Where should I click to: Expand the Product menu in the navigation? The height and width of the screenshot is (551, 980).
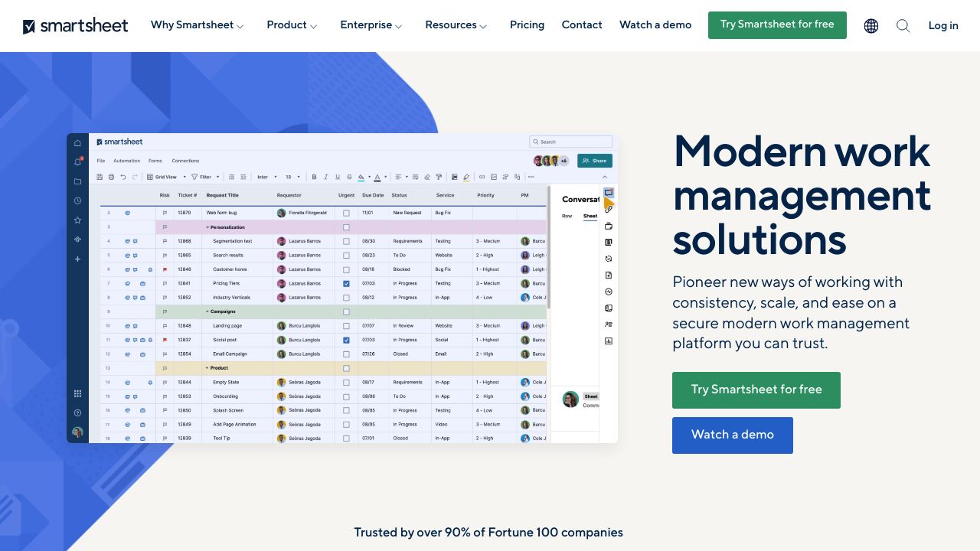coord(287,24)
